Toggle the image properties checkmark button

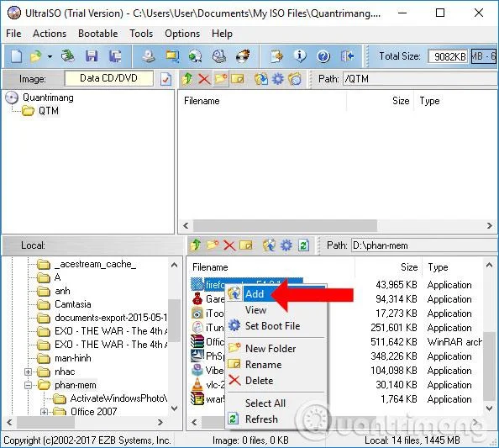pyautogui.click(x=165, y=79)
